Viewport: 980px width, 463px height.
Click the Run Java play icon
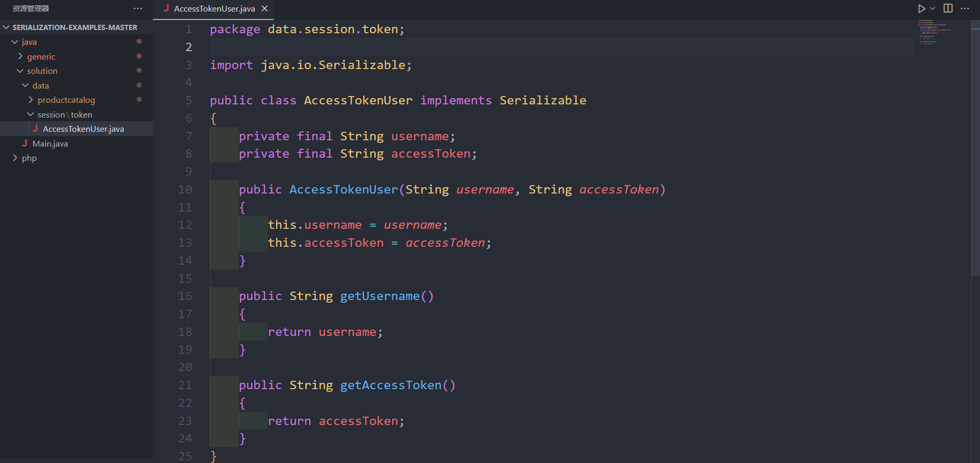[921, 8]
